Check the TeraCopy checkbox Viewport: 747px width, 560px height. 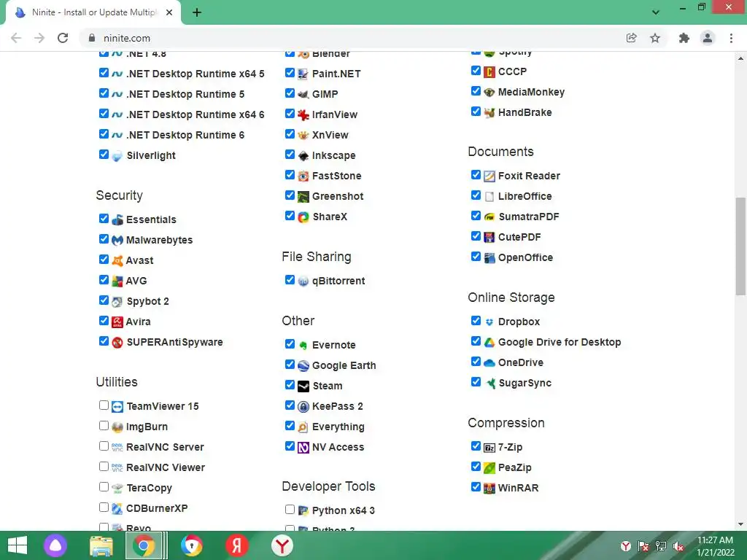[x=104, y=486]
